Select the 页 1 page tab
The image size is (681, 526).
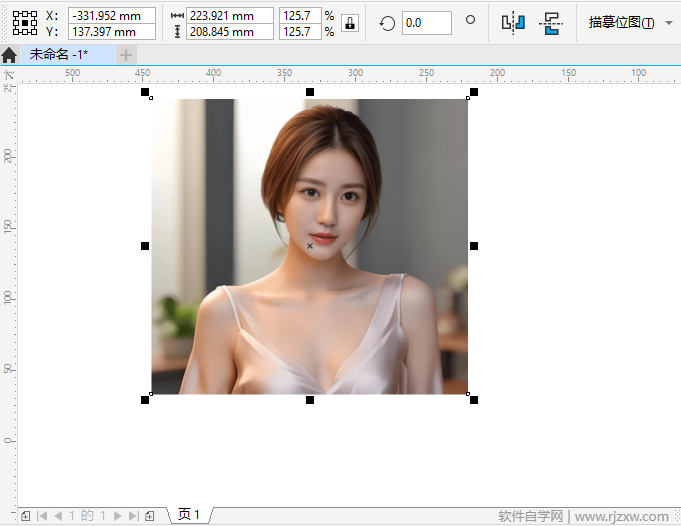pyautogui.click(x=189, y=515)
